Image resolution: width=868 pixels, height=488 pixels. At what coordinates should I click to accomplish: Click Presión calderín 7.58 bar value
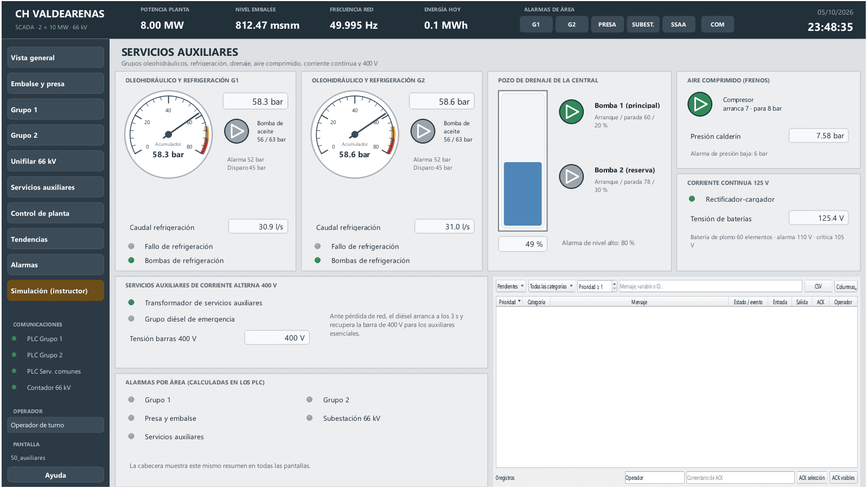(x=819, y=136)
